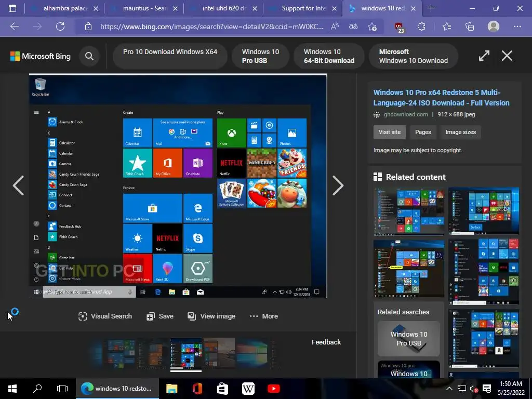Select the Microsoft Windows 10 Download chip
The height and width of the screenshot is (399, 532).
pyautogui.click(x=413, y=56)
